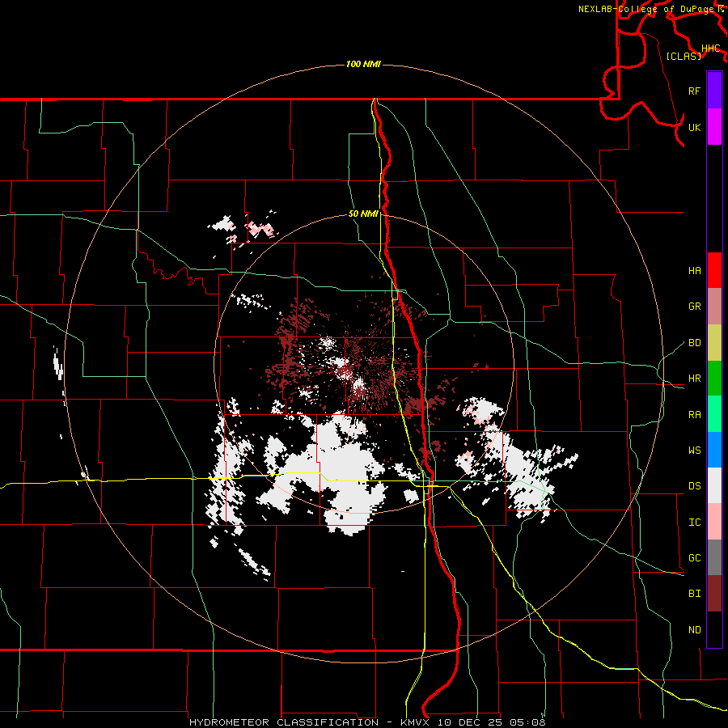
Task: Click the 'WS' legend label
Action: pyautogui.click(x=694, y=451)
